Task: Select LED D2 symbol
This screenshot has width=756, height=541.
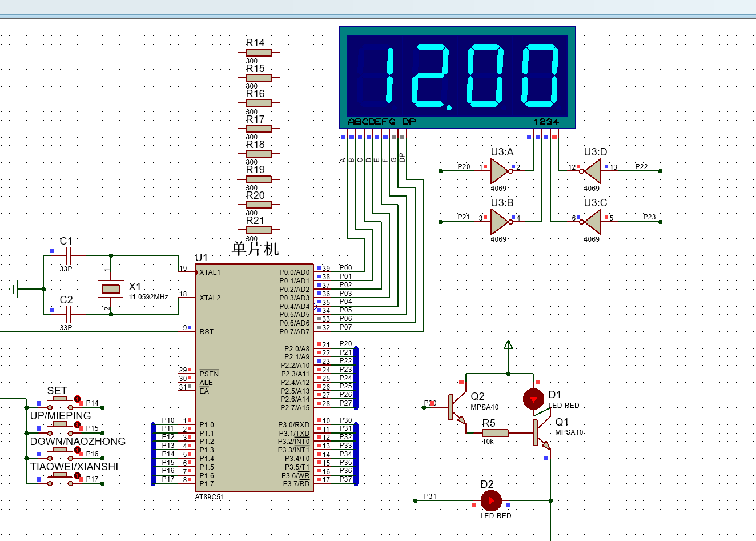Action: click(x=491, y=500)
